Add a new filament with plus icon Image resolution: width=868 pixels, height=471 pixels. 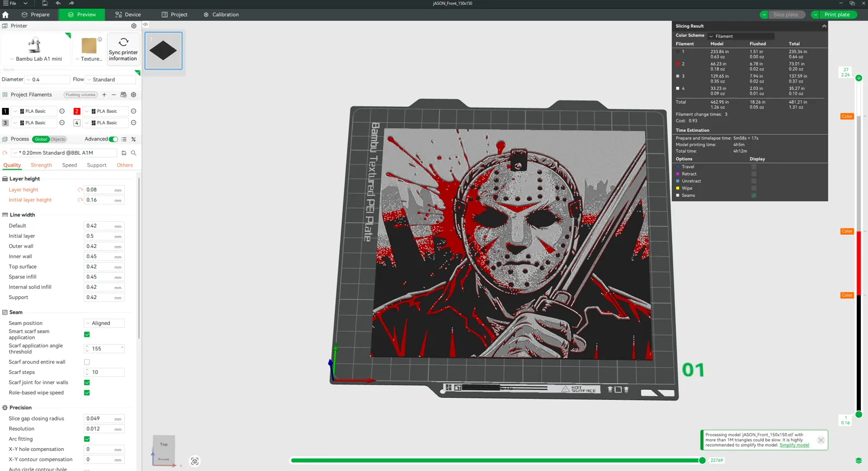(104, 95)
